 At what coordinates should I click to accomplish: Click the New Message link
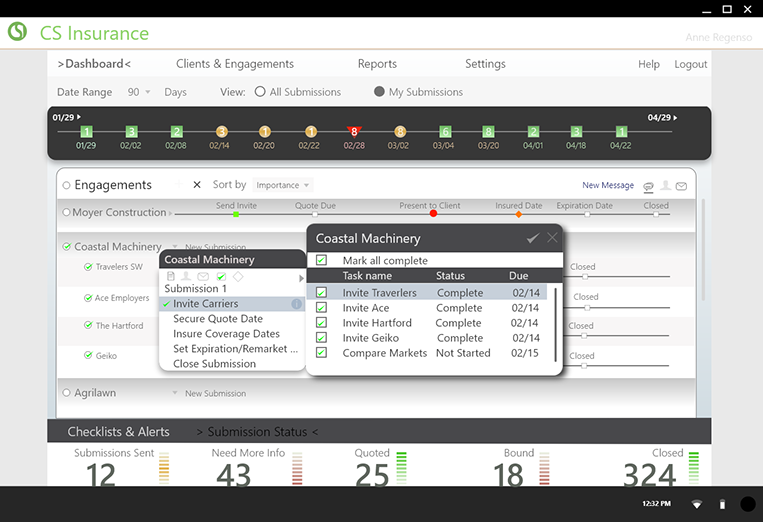click(608, 186)
